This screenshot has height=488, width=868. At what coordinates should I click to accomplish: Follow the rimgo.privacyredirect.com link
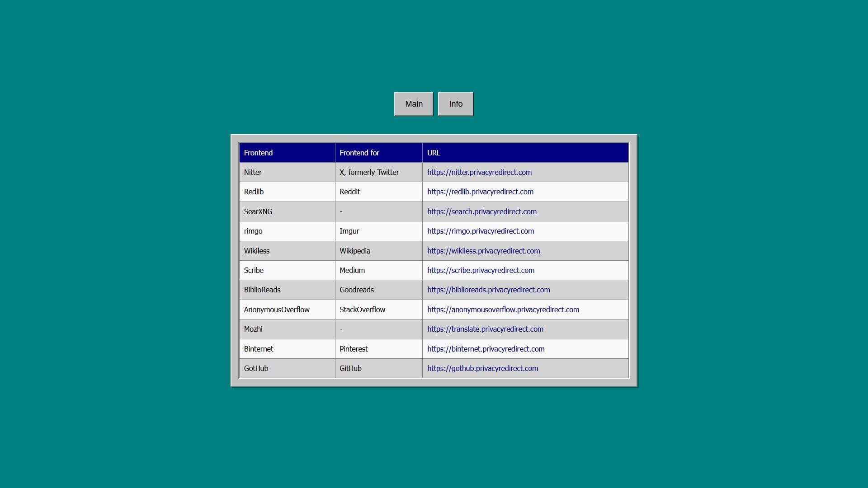(x=481, y=231)
